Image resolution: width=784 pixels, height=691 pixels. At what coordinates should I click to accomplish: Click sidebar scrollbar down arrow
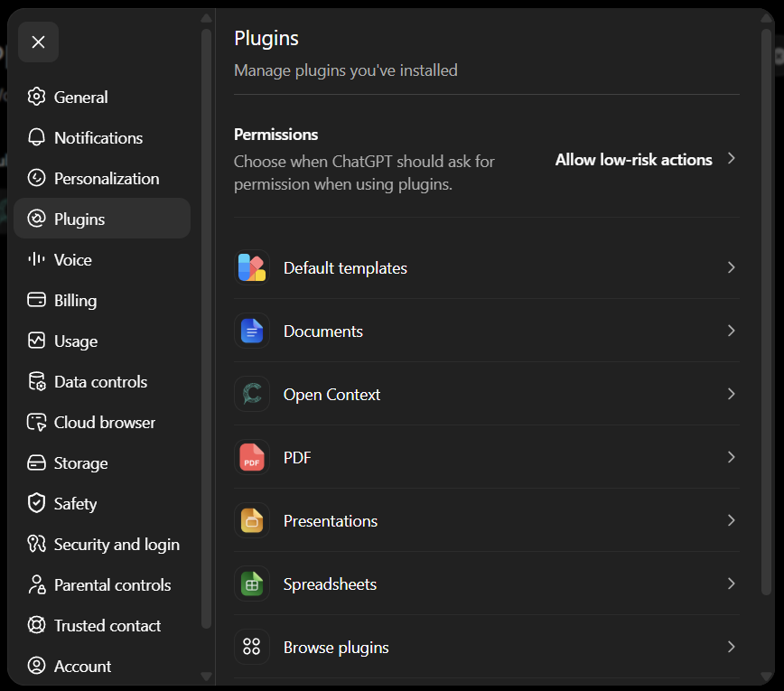[206, 677]
